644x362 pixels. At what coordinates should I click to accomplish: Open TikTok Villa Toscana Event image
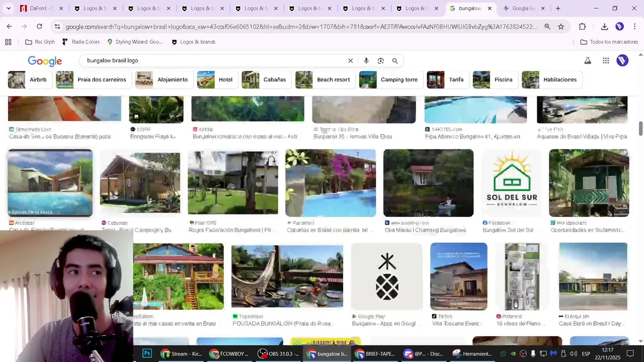coord(458,277)
